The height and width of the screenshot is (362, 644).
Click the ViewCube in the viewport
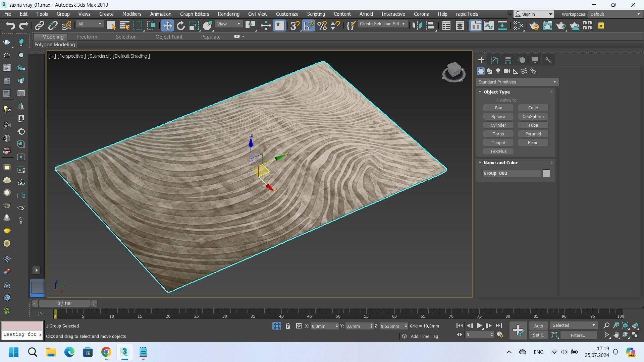pyautogui.click(x=454, y=71)
